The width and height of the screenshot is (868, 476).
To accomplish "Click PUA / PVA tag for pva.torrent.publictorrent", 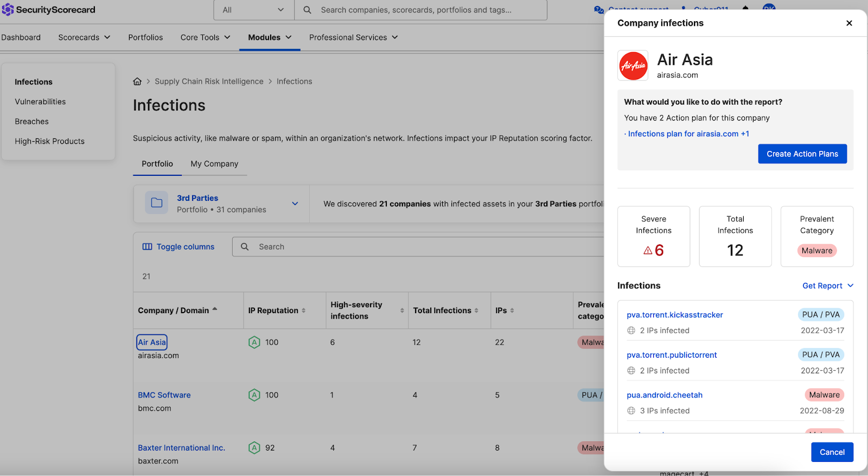I will [821, 355].
